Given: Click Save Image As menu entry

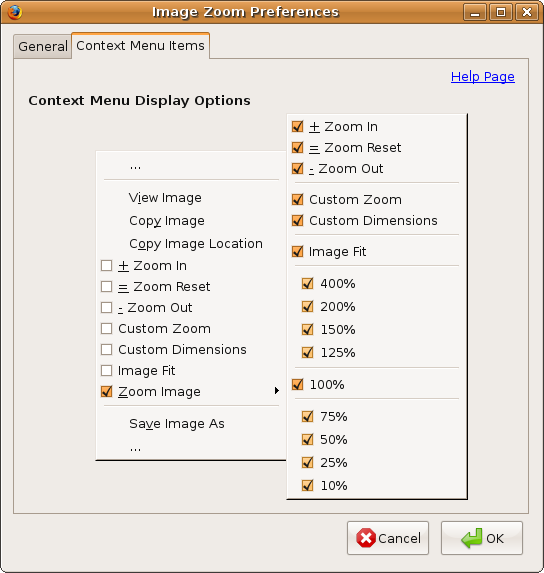Looking at the screenshot, I should [x=177, y=424].
